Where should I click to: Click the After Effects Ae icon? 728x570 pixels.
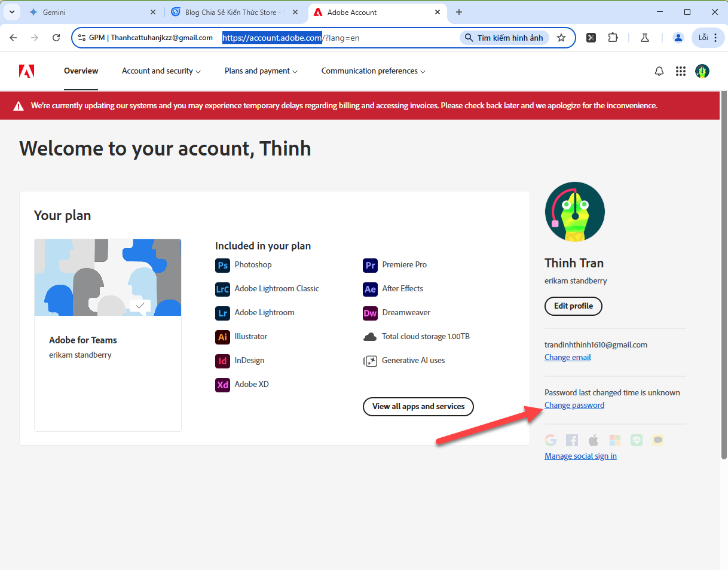coord(370,289)
